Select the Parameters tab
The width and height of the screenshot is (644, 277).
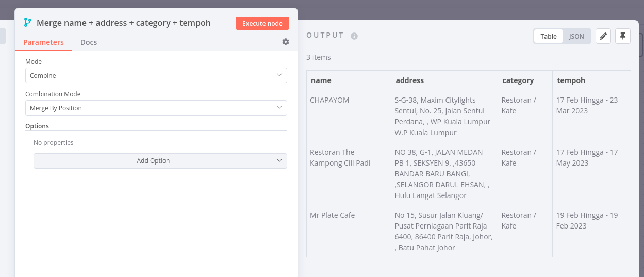tap(43, 42)
